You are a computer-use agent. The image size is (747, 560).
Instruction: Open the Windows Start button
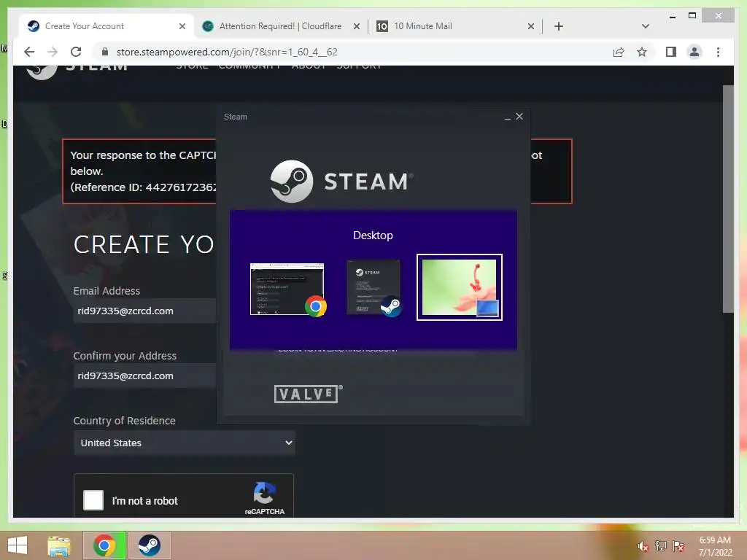pyautogui.click(x=18, y=545)
